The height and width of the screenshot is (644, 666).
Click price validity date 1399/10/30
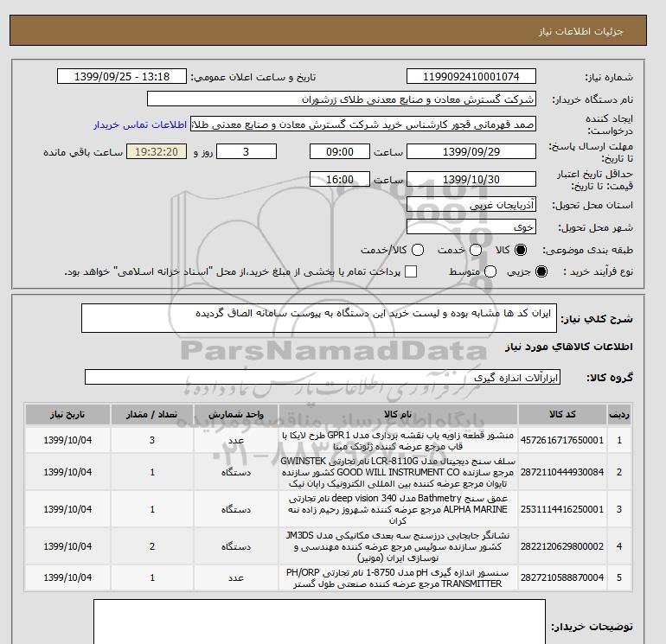(x=471, y=179)
